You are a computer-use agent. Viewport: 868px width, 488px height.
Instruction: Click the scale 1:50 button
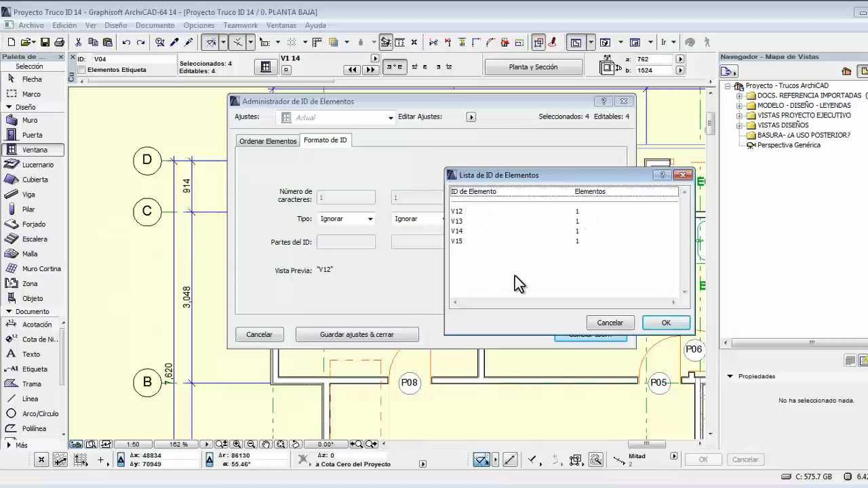133,445
